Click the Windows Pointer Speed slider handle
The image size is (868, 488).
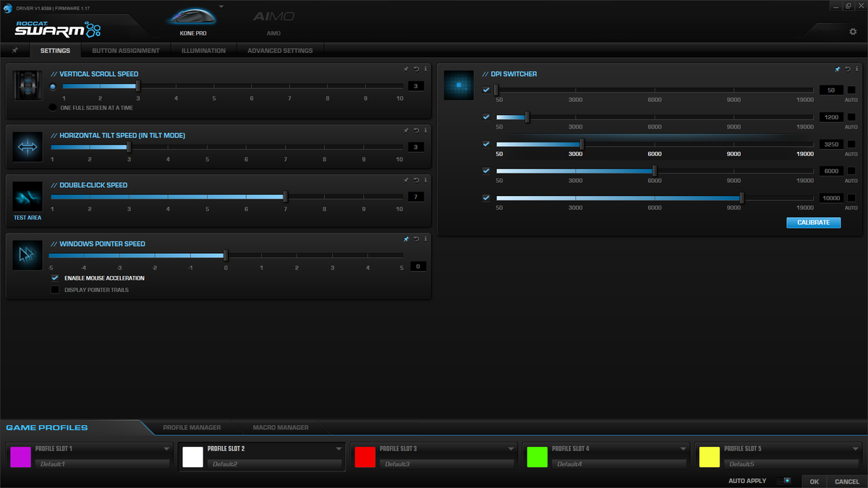click(x=226, y=255)
